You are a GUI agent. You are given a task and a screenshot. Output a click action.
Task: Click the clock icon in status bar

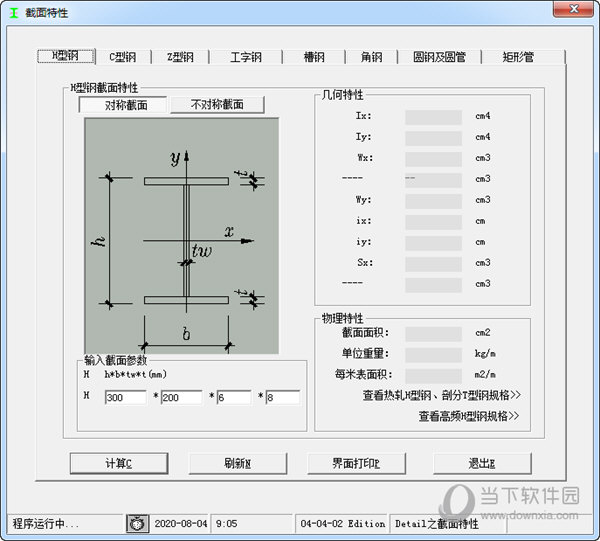137,523
